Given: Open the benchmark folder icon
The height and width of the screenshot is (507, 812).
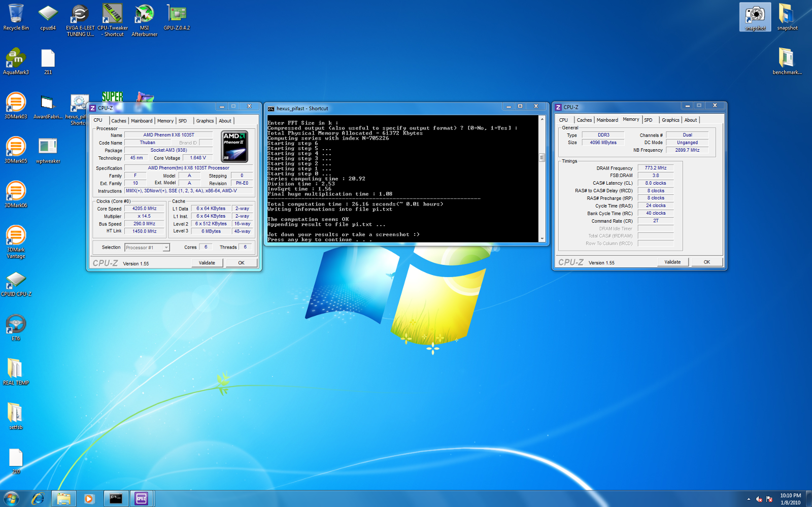Looking at the screenshot, I should 787,61.
